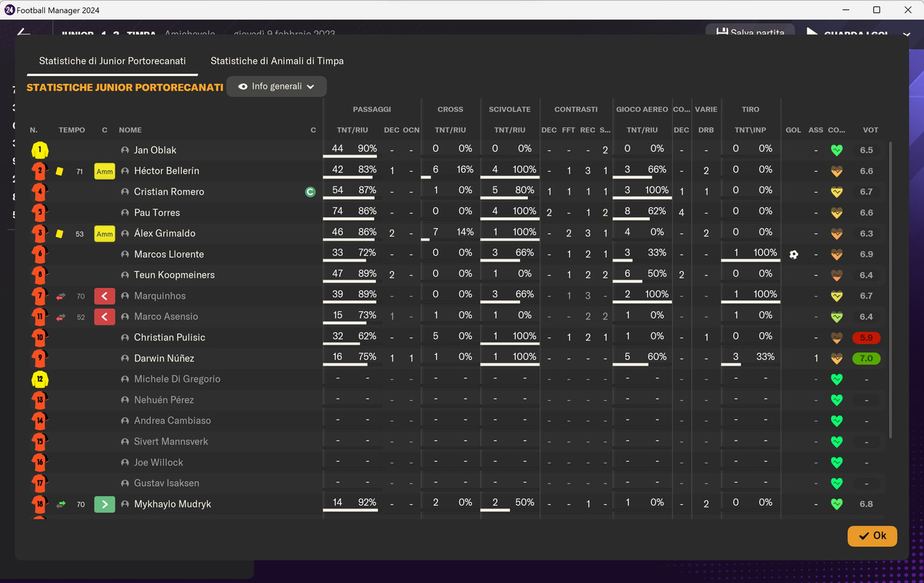Click Héctor Bellerín's Amm badge

105,171
